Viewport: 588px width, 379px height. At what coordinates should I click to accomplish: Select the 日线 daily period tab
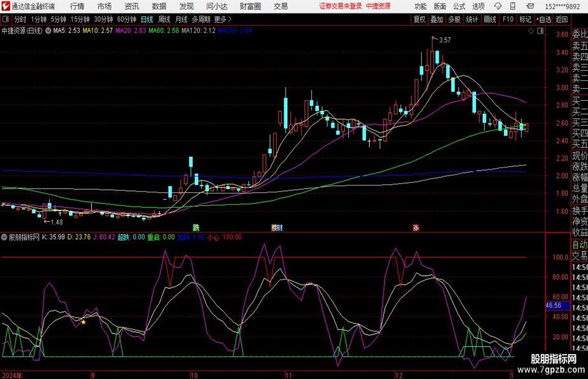coord(147,19)
